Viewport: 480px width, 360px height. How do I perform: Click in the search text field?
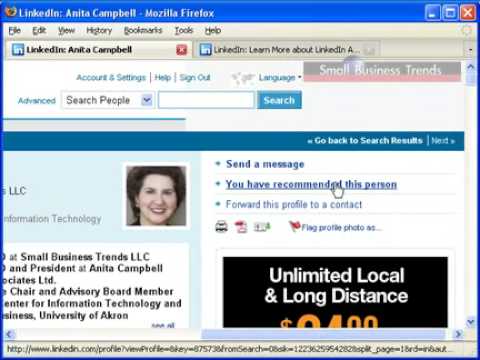206,100
